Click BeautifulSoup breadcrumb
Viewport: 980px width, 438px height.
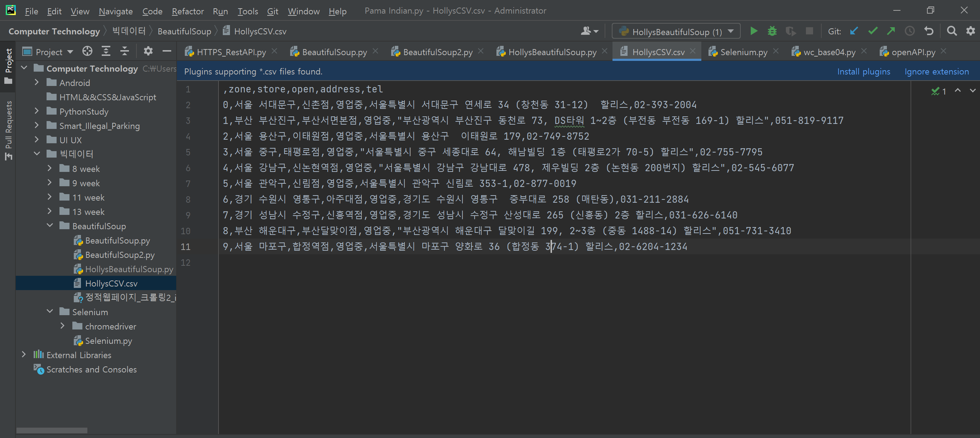(x=184, y=32)
